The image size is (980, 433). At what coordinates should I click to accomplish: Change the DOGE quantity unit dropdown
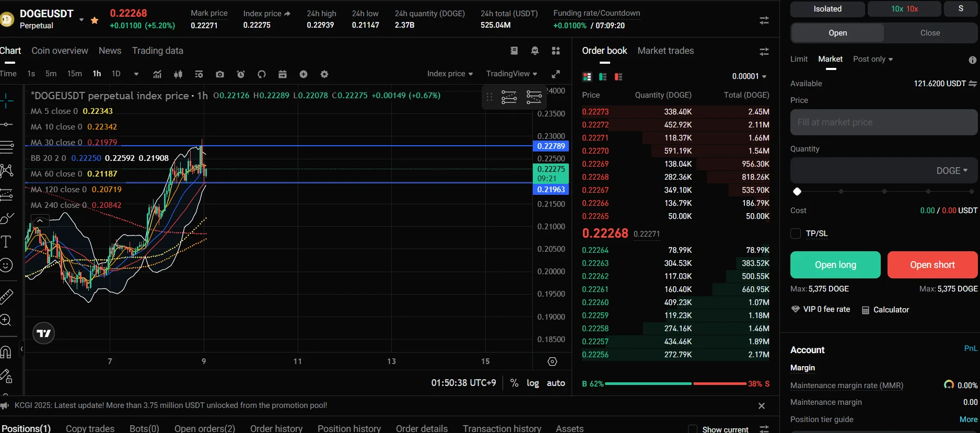952,171
